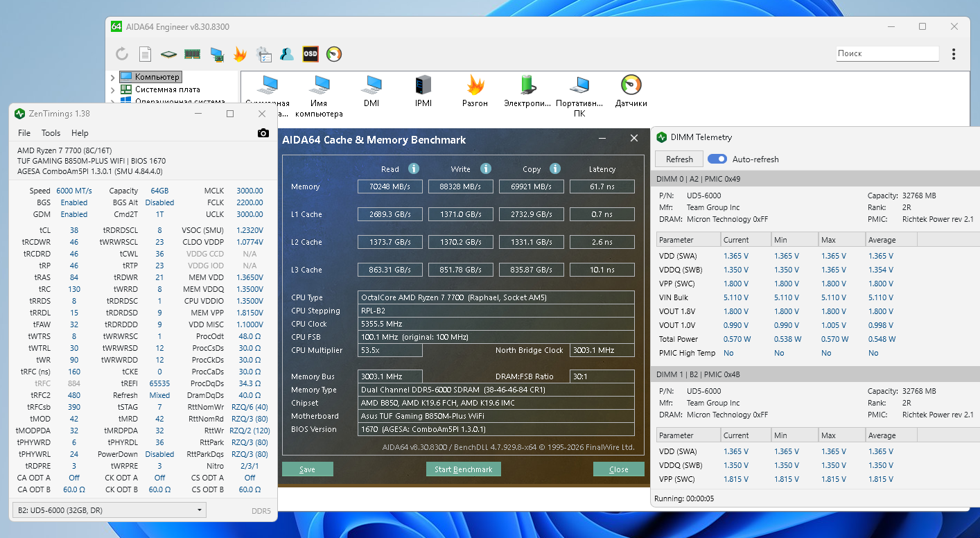Click the info icon next to Read

(x=414, y=168)
